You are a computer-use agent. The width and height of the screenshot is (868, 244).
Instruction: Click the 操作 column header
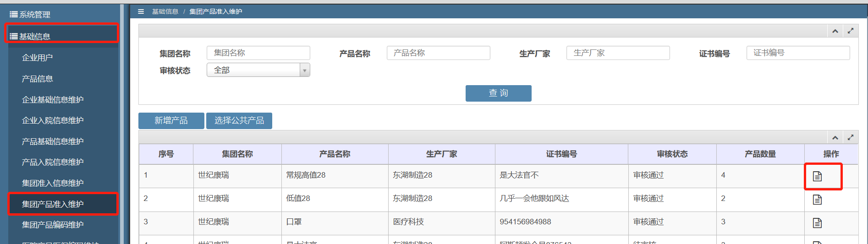tap(831, 154)
